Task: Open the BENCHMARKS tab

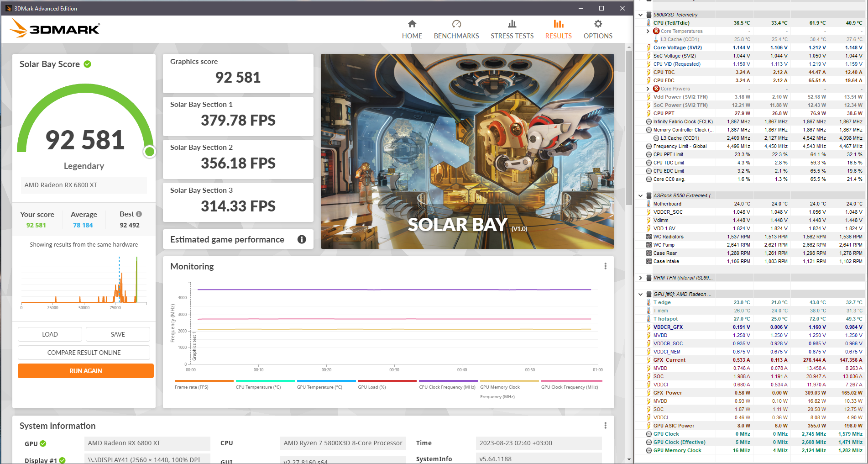Action: pos(456,30)
